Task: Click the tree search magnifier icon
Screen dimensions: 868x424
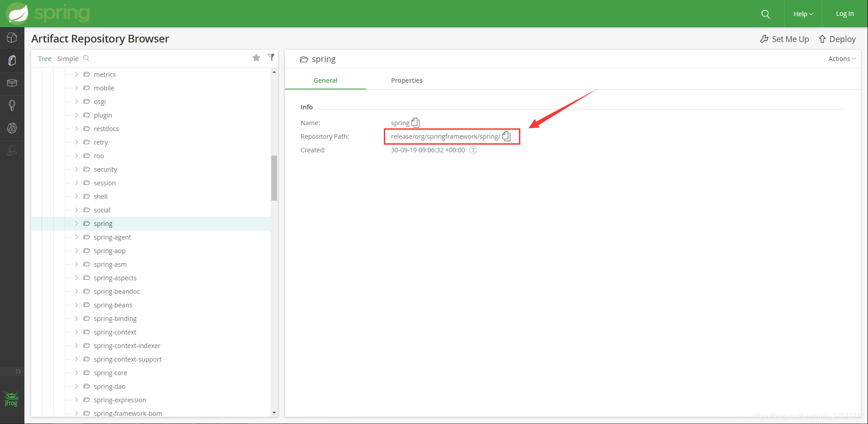Action: 86,58
